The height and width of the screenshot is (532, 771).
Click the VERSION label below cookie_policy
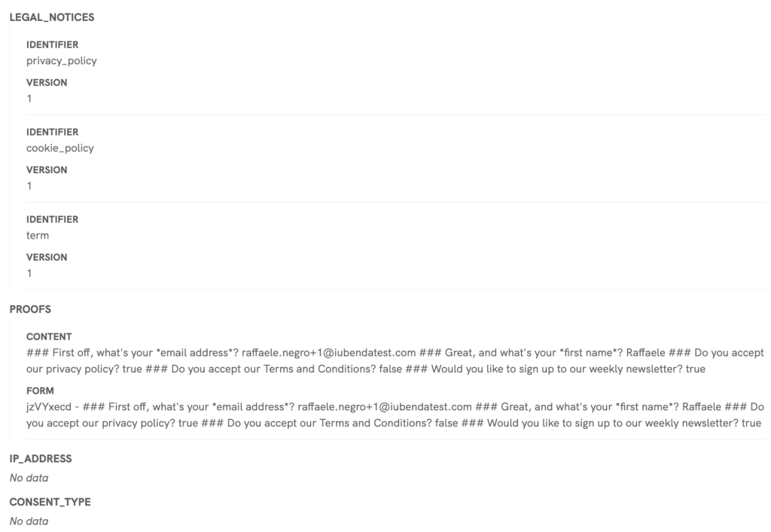coord(47,170)
